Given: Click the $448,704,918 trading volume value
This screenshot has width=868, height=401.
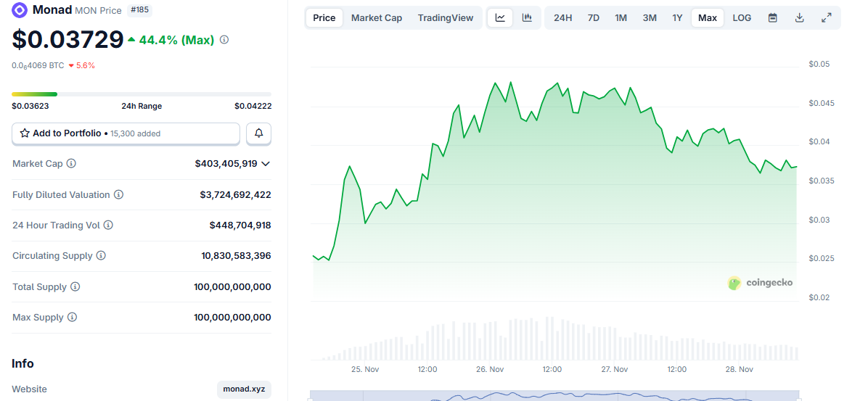Looking at the screenshot, I should (240, 225).
